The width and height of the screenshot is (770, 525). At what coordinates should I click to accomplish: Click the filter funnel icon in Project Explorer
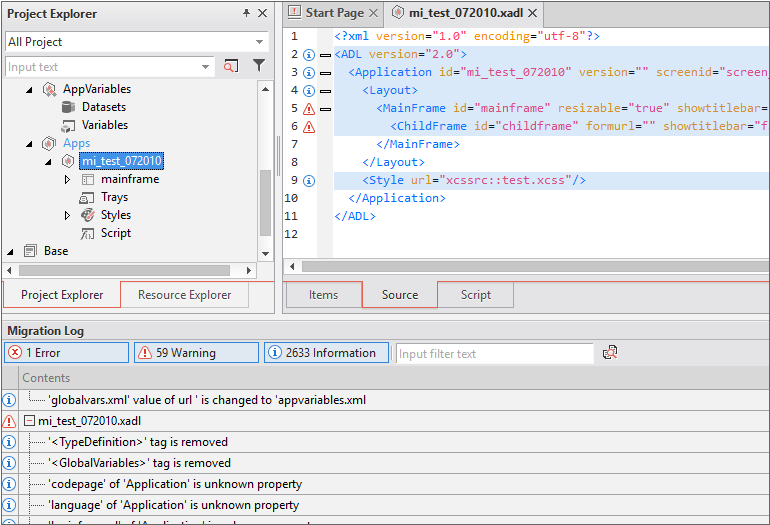tap(259, 67)
